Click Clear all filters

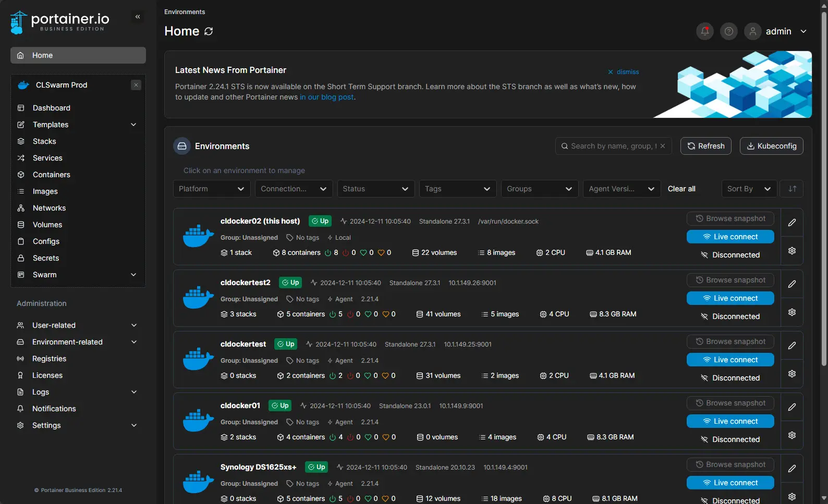[x=681, y=189]
